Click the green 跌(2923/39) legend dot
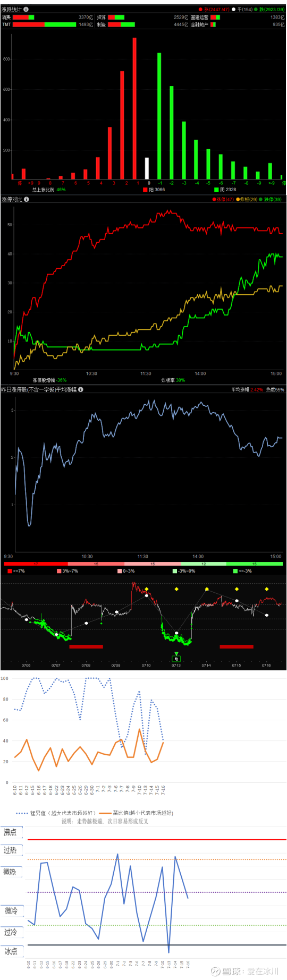Viewport: 287px width, 980px height. 256,10
